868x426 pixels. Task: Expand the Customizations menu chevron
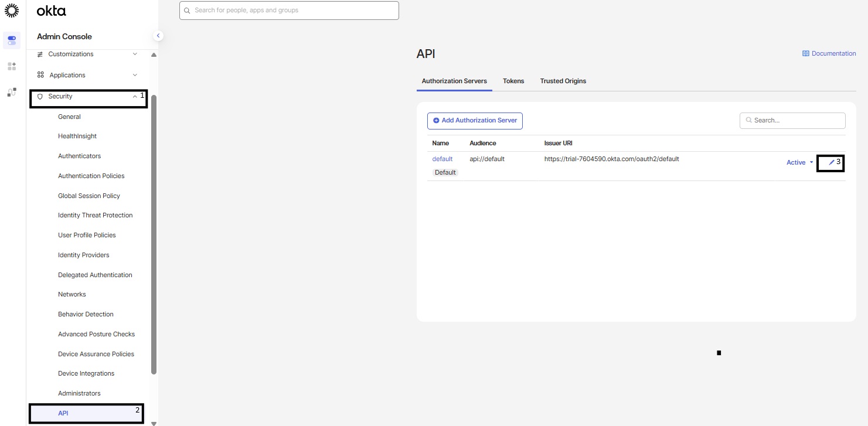pos(135,54)
